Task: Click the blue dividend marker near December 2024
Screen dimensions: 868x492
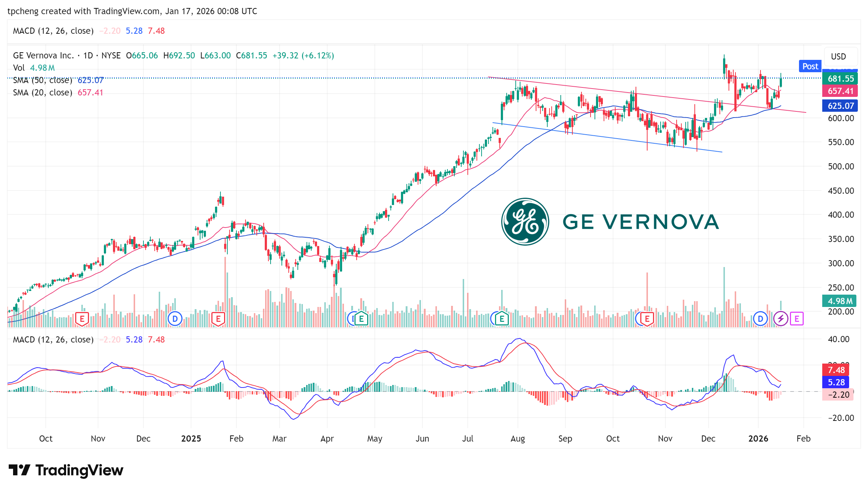Action: pyautogui.click(x=175, y=319)
